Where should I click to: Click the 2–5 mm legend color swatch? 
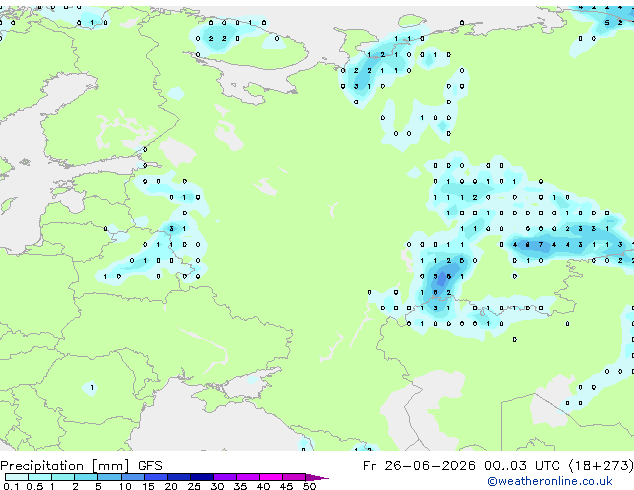[x=86, y=477]
